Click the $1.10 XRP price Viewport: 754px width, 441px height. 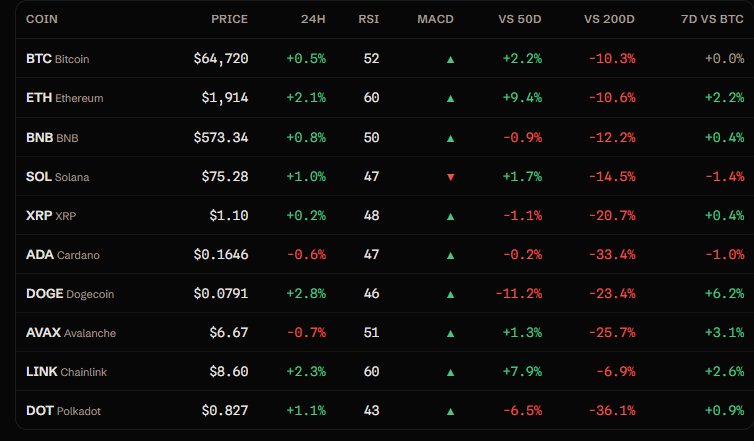point(229,215)
